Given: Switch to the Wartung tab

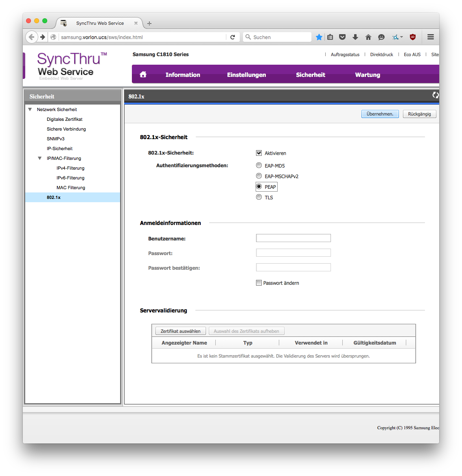Looking at the screenshot, I should click(x=367, y=75).
